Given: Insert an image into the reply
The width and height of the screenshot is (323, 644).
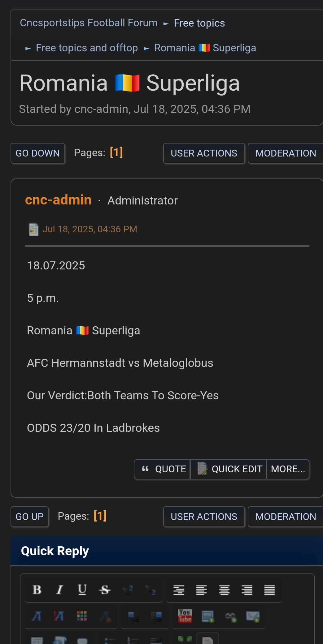Looking at the screenshot, I should (x=207, y=616).
